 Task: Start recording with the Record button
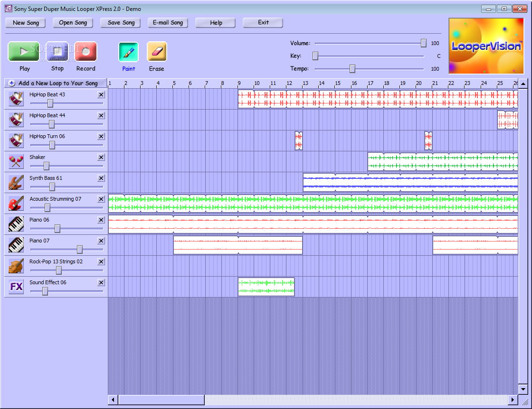coord(86,52)
